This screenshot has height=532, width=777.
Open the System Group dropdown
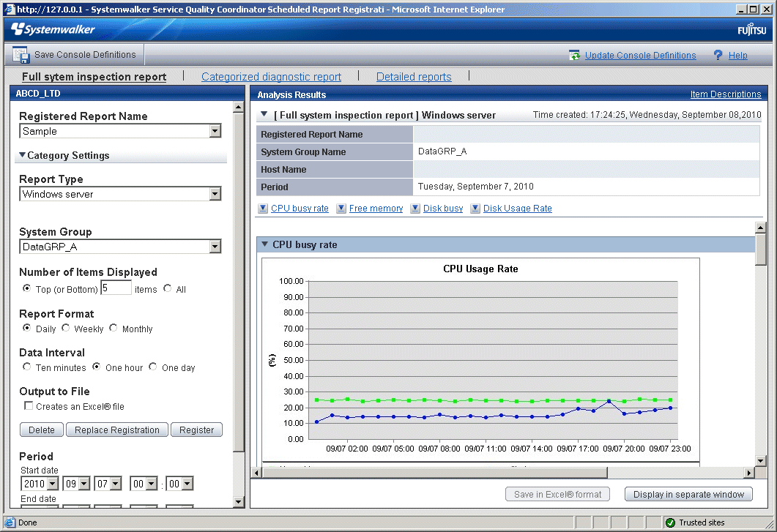tap(215, 247)
